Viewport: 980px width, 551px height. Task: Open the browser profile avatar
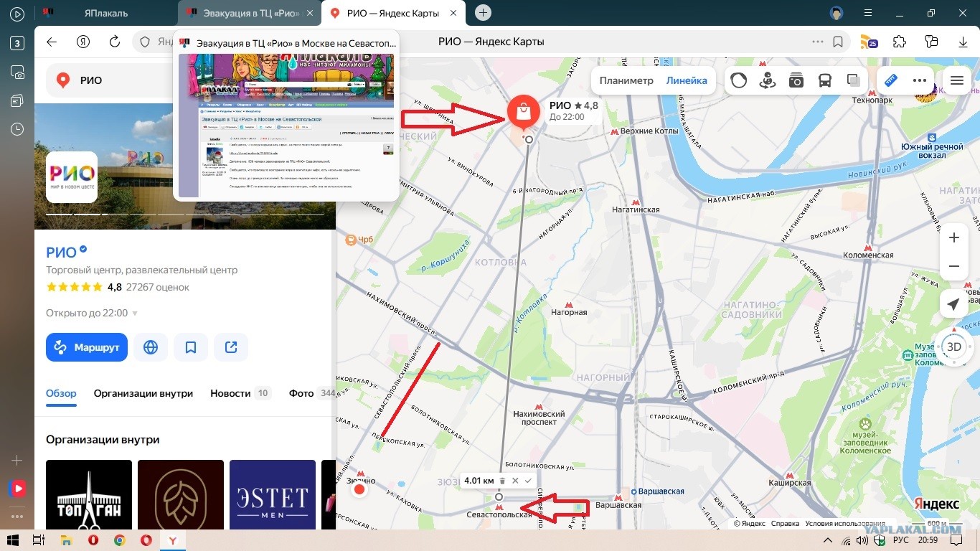pos(837,12)
